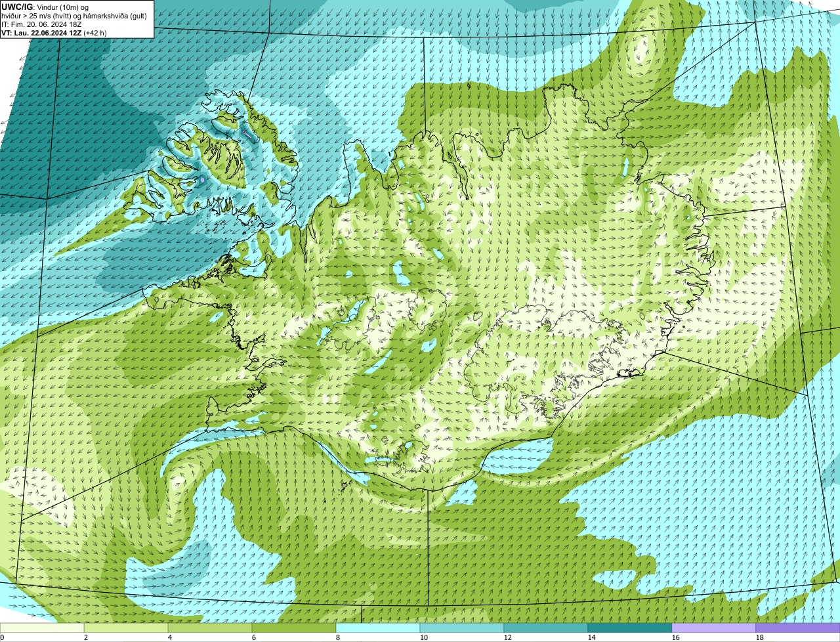The width and height of the screenshot is (840, 642).
Task: Click the purple legend swatch above 18 m/s
Action: click(798, 628)
